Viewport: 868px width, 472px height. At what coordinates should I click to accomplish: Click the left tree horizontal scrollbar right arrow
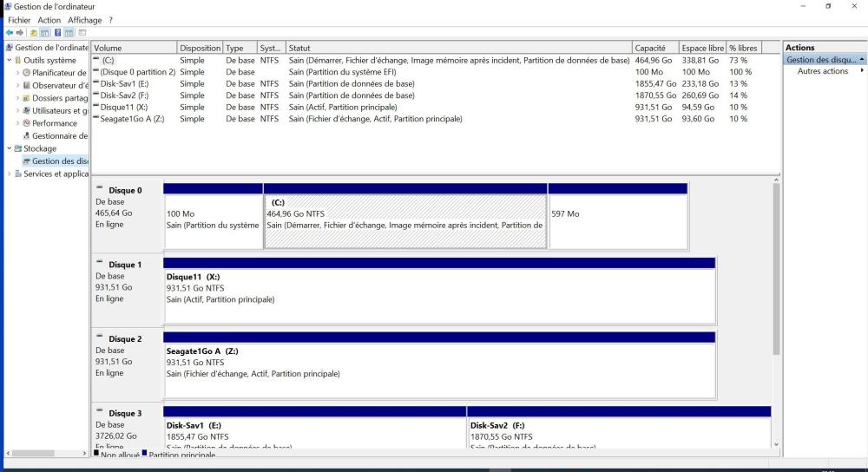[x=84, y=453]
